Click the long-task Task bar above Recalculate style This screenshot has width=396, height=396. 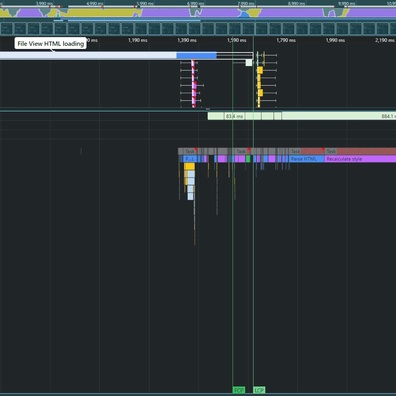tap(360, 151)
